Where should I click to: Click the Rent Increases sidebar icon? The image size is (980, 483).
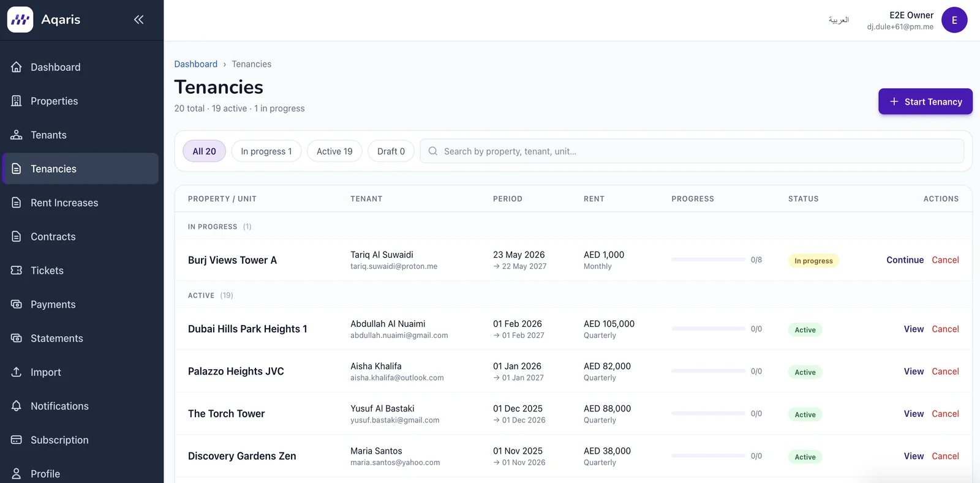tap(17, 203)
